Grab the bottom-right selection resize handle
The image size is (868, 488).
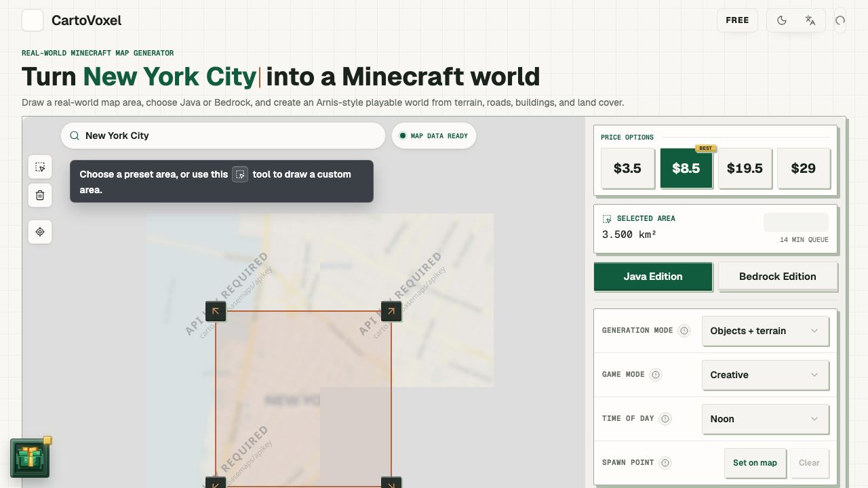click(391, 483)
